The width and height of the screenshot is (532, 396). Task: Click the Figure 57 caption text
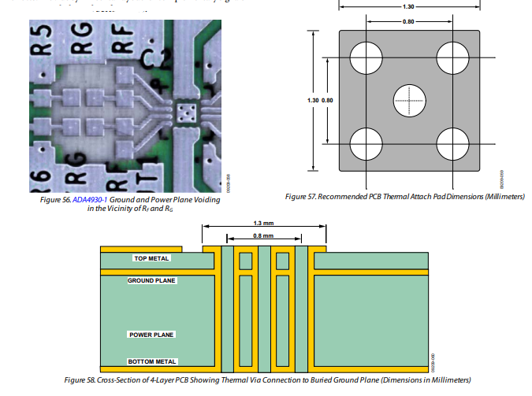point(405,197)
